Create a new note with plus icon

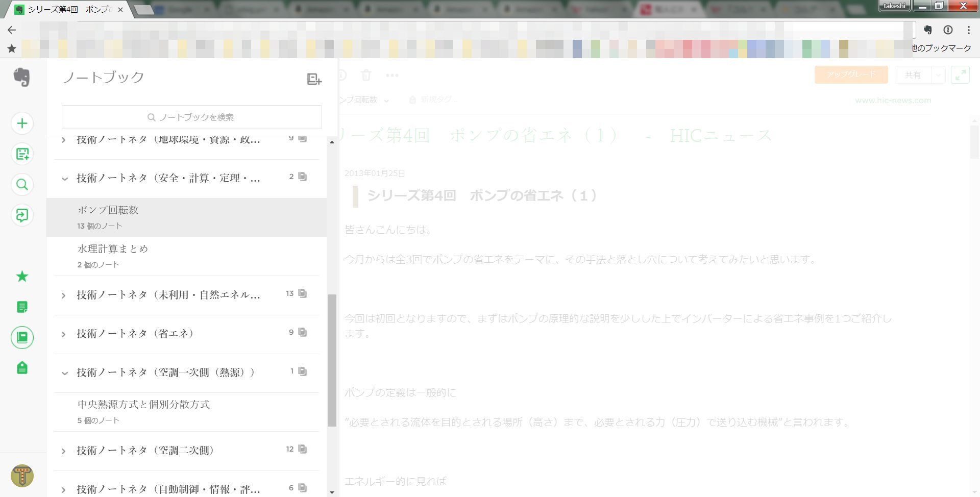22,123
